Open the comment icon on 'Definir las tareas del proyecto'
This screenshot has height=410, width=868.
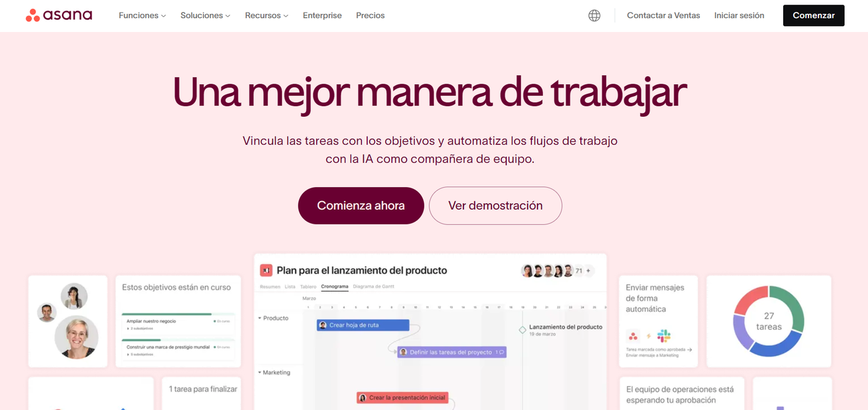[502, 351]
